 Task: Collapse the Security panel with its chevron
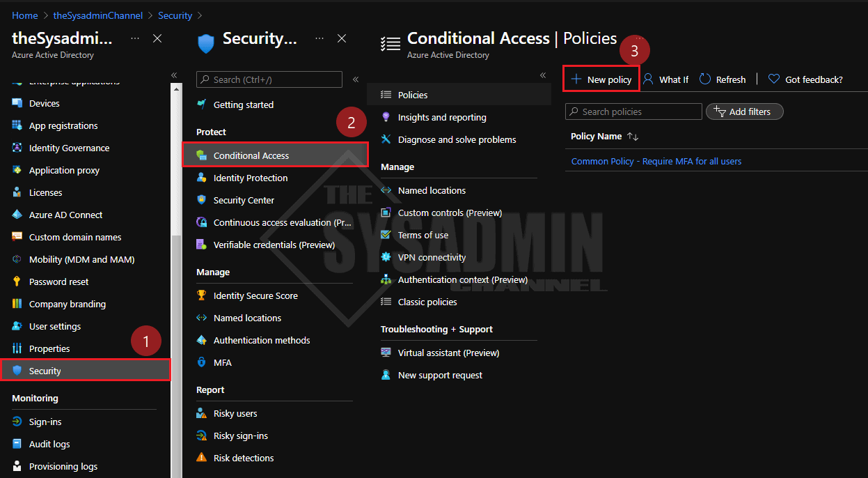(x=356, y=78)
